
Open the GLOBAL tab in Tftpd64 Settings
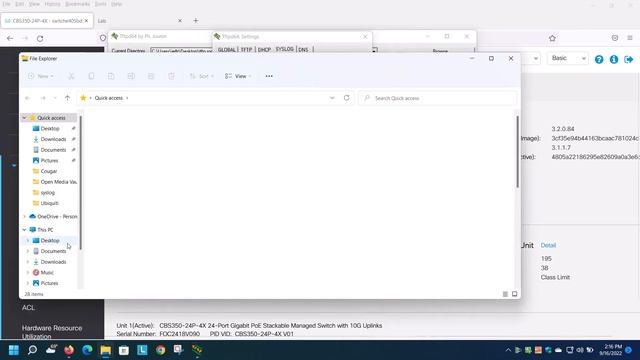pyautogui.click(x=227, y=49)
